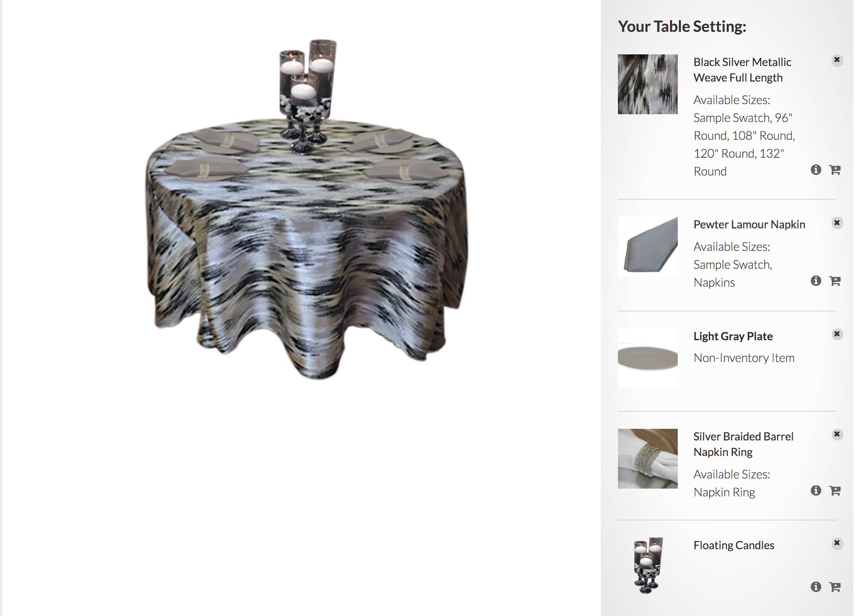Remove Light Gray Plate item
The height and width of the screenshot is (616, 855).
coord(837,334)
